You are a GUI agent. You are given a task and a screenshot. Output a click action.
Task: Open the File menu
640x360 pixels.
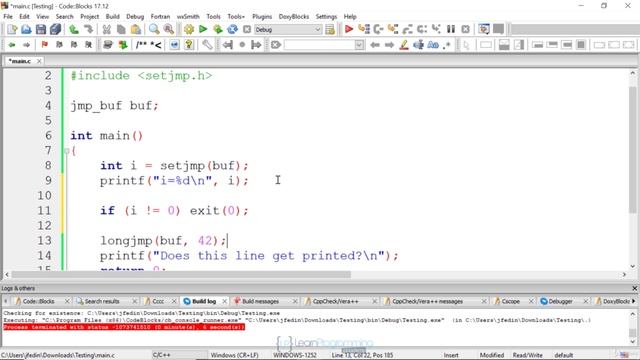(8, 16)
